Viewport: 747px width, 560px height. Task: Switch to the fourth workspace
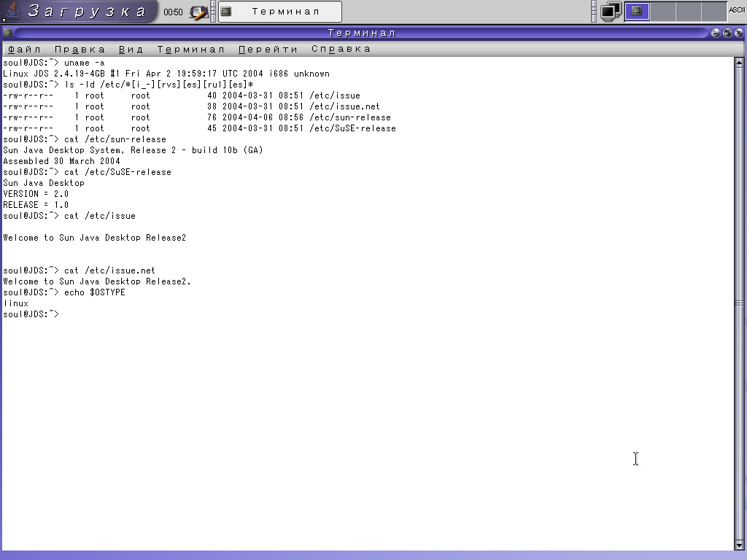(713, 12)
